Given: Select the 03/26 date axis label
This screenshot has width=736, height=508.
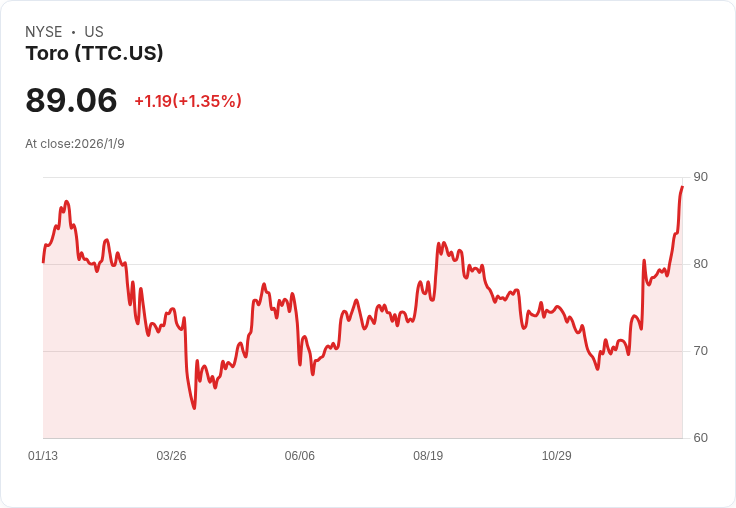Looking at the screenshot, I should 171,455.
